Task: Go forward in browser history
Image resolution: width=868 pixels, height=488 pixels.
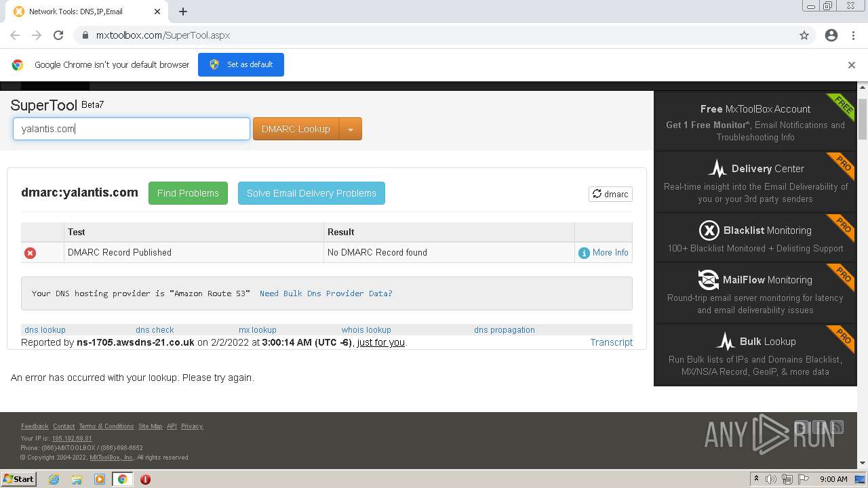Action: (37, 35)
